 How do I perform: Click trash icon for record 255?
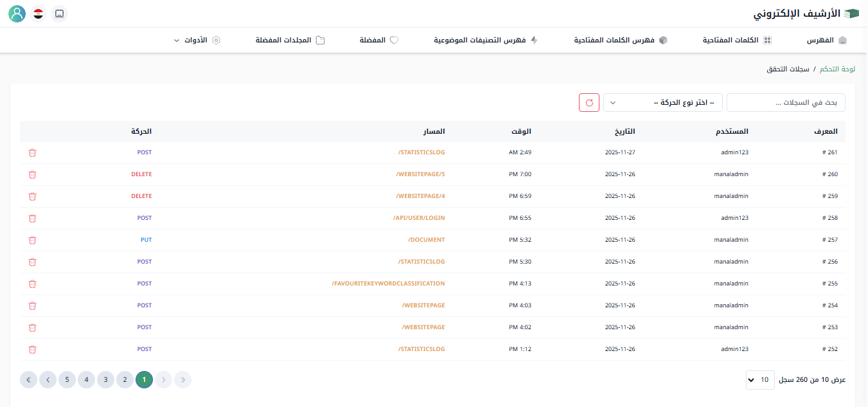point(33,284)
